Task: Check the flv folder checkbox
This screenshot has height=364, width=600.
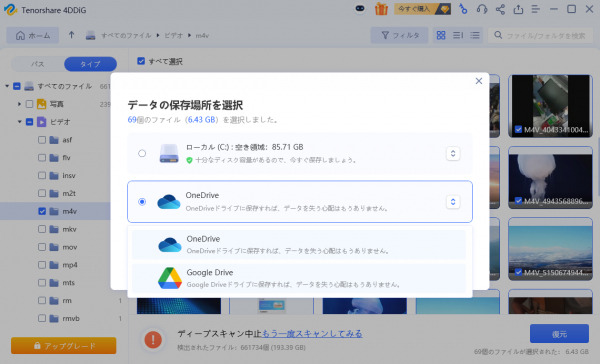Action: pyautogui.click(x=42, y=158)
